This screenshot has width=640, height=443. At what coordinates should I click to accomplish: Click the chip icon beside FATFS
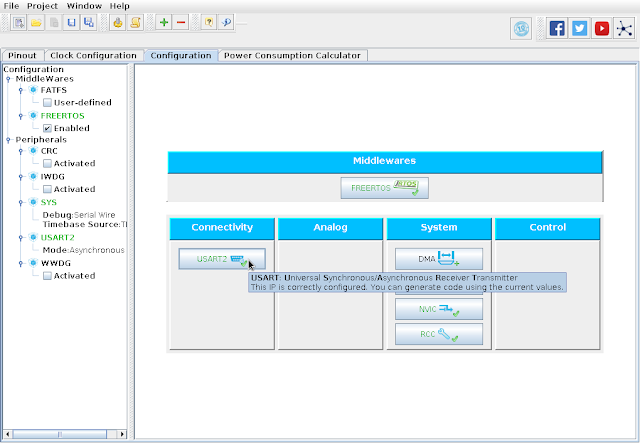[x=33, y=90]
